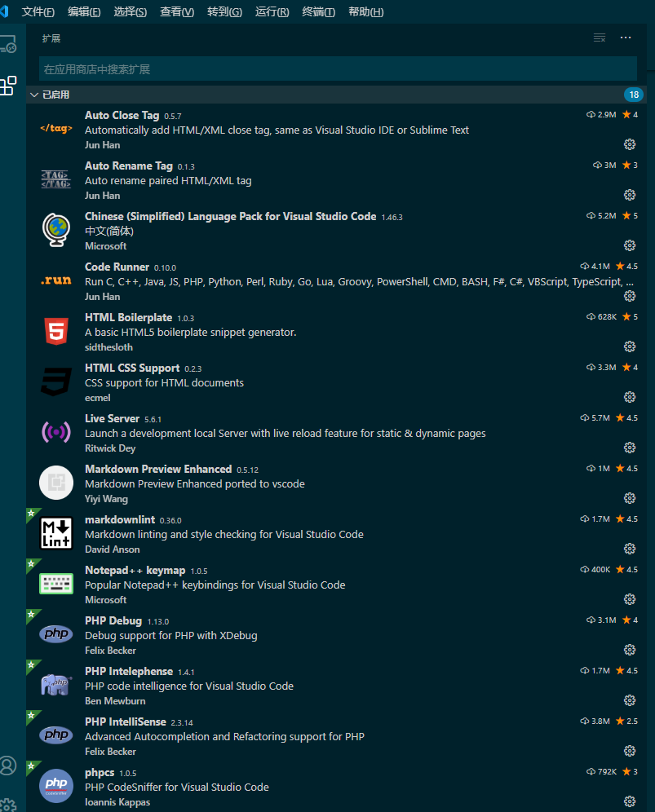Open manage gear for Markdown Preview Enhanced
This screenshot has height=812, width=655.
click(x=630, y=498)
